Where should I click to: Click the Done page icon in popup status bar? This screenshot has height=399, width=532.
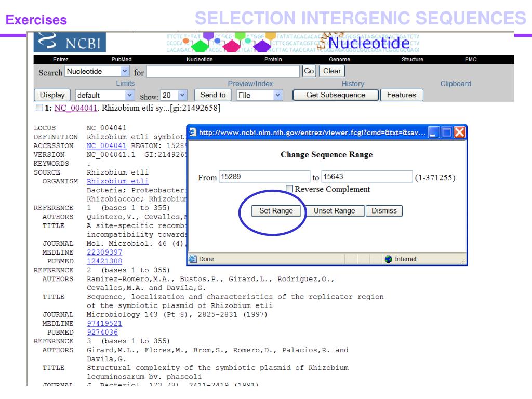click(193, 259)
